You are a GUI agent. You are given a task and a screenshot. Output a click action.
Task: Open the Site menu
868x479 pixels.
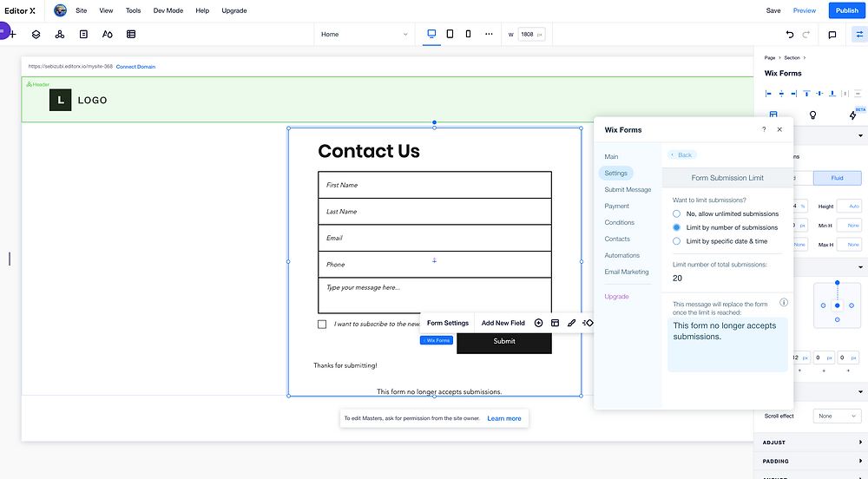coord(82,10)
